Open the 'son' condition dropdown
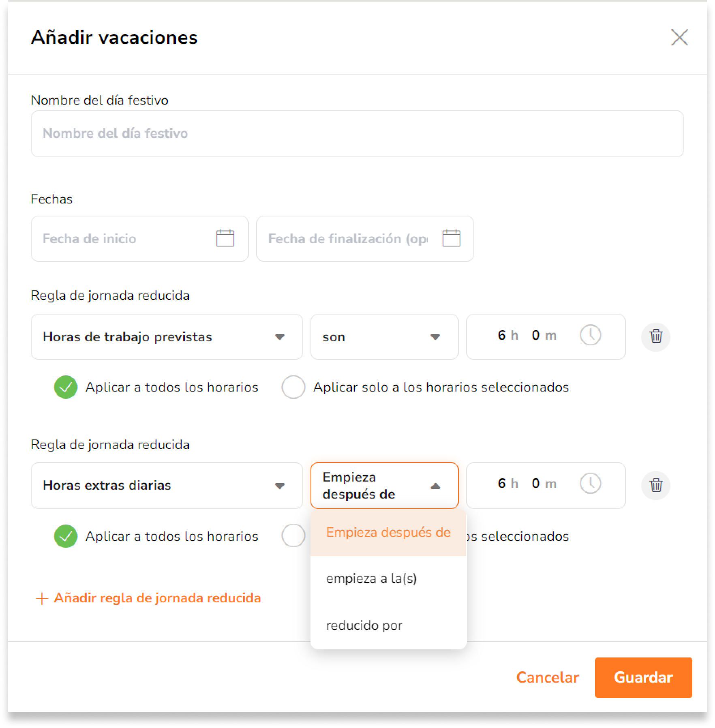Image resolution: width=715 pixels, height=728 pixels. [x=384, y=337]
